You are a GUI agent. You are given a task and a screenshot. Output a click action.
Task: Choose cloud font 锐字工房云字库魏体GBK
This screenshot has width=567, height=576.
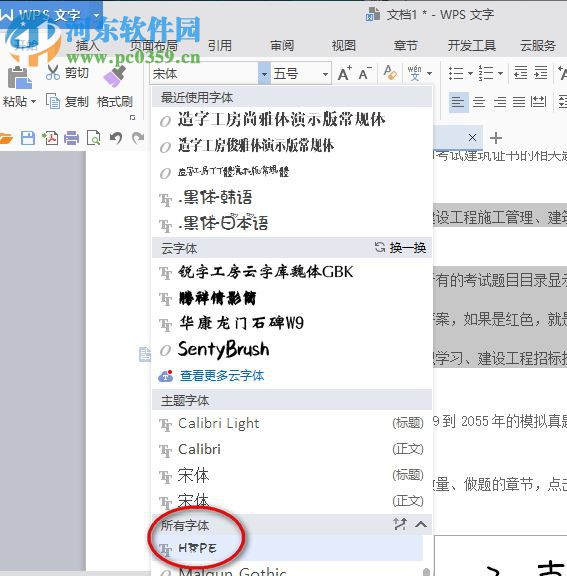266,272
